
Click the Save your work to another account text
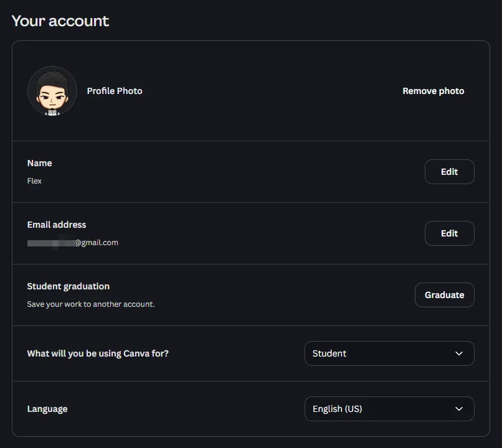pyautogui.click(x=91, y=304)
